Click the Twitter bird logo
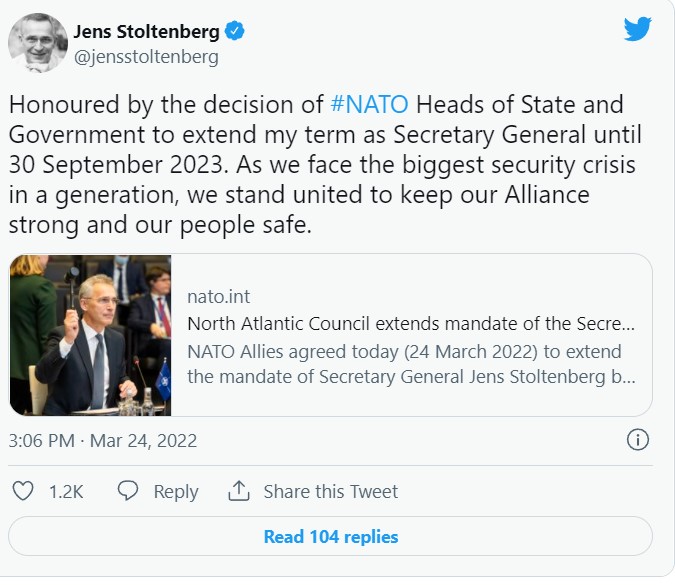The width and height of the screenshot is (675, 585). pyautogui.click(x=637, y=29)
